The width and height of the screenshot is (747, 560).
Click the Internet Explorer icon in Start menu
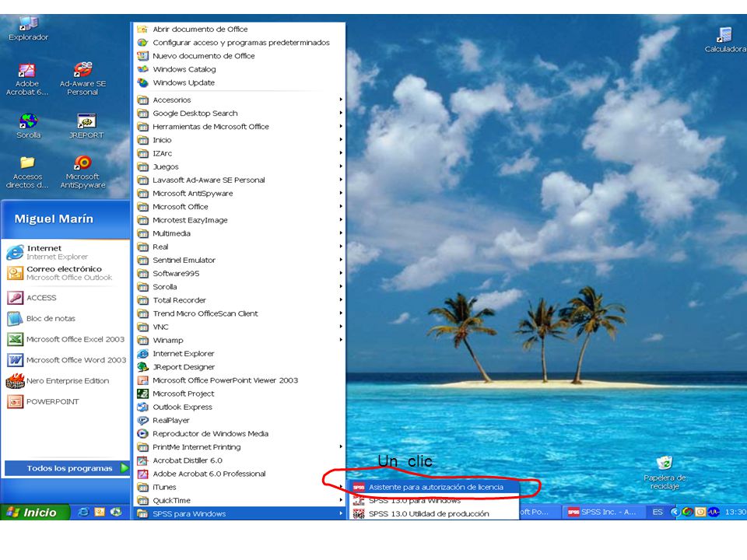coord(16,252)
